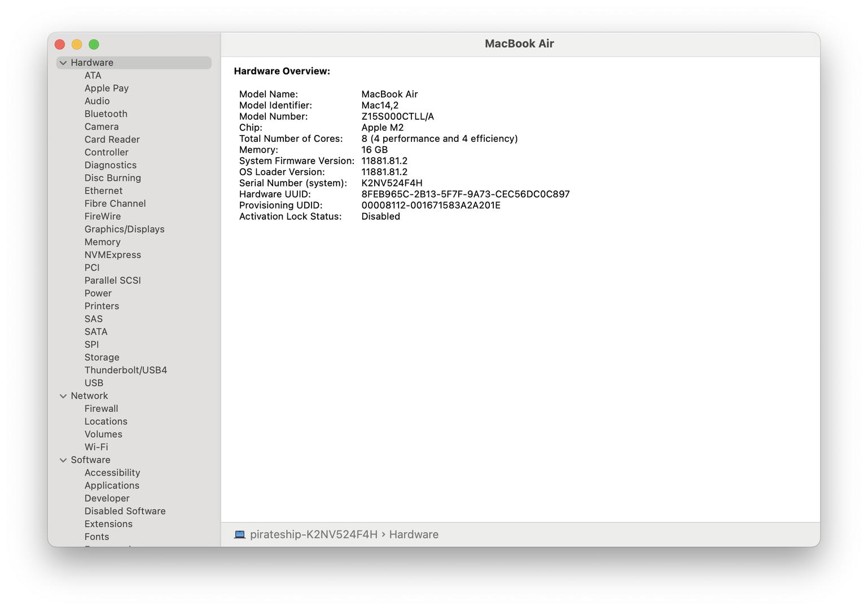Click the serial number K2NV524F4H value

pos(392,183)
